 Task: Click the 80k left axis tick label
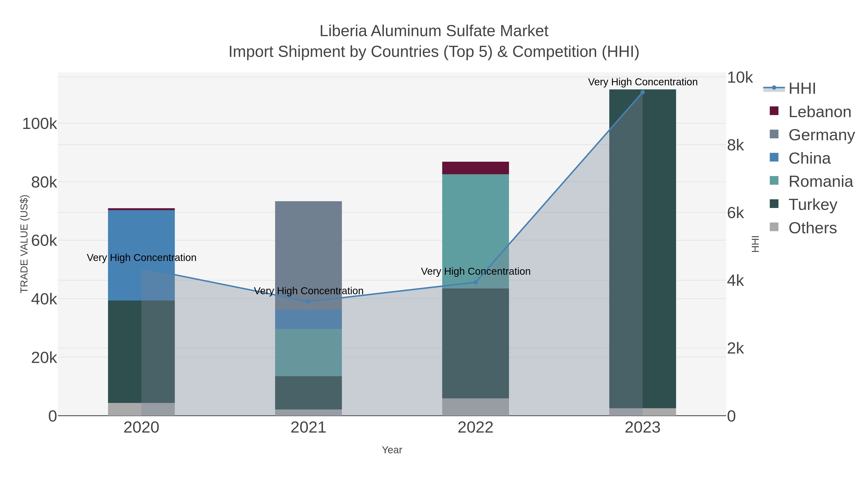(44, 182)
